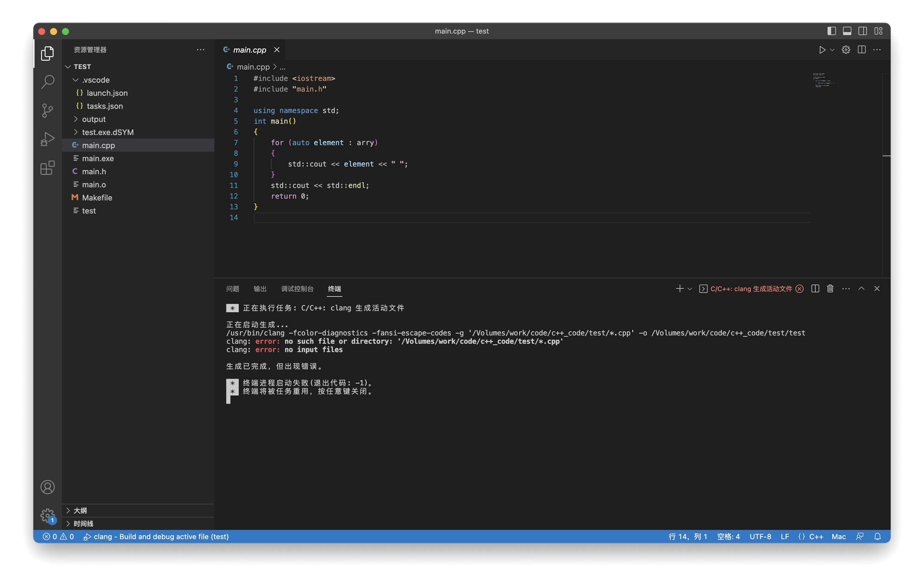
Task: Expand the 大纲 outline section
Action: [80, 510]
